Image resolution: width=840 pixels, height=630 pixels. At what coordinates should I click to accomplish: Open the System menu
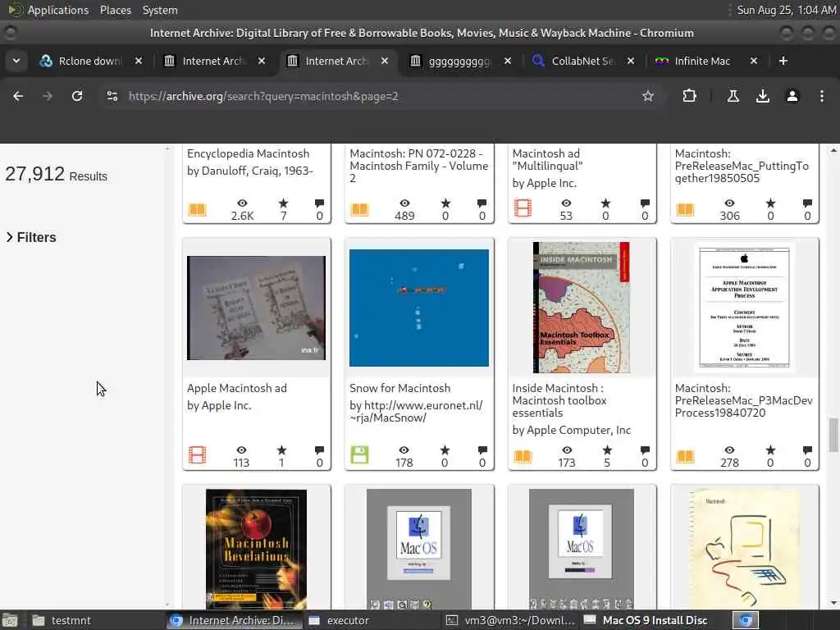click(160, 10)
